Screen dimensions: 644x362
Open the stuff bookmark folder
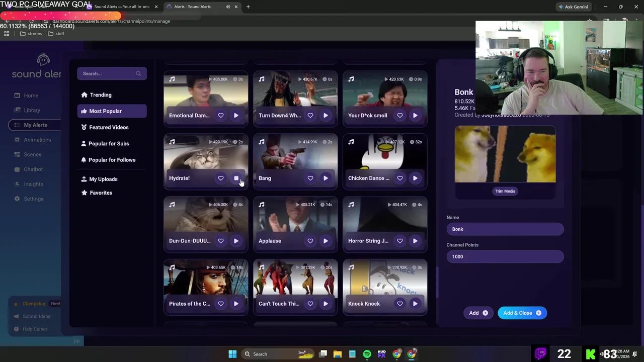click(55, 34)
